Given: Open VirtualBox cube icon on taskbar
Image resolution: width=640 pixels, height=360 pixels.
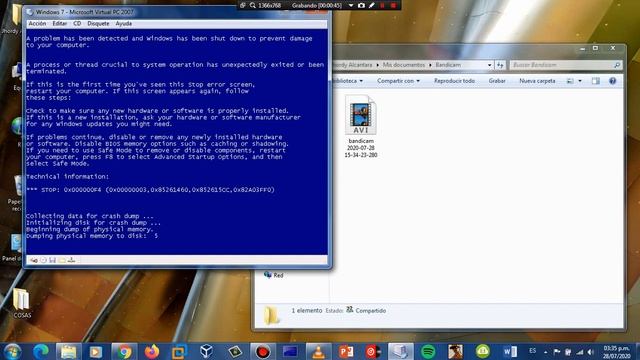Looking at the screenshot, I should [207, 351].
